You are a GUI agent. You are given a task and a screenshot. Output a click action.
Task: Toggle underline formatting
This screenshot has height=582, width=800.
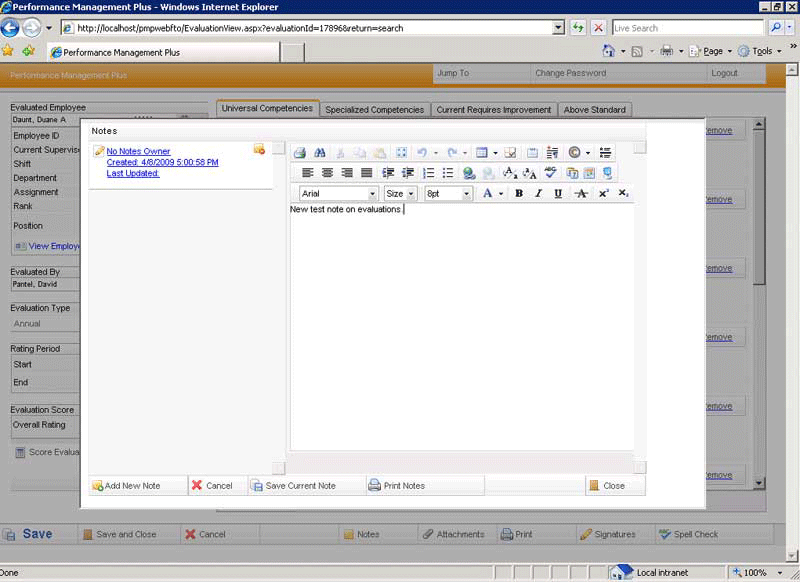click(558, 193)
